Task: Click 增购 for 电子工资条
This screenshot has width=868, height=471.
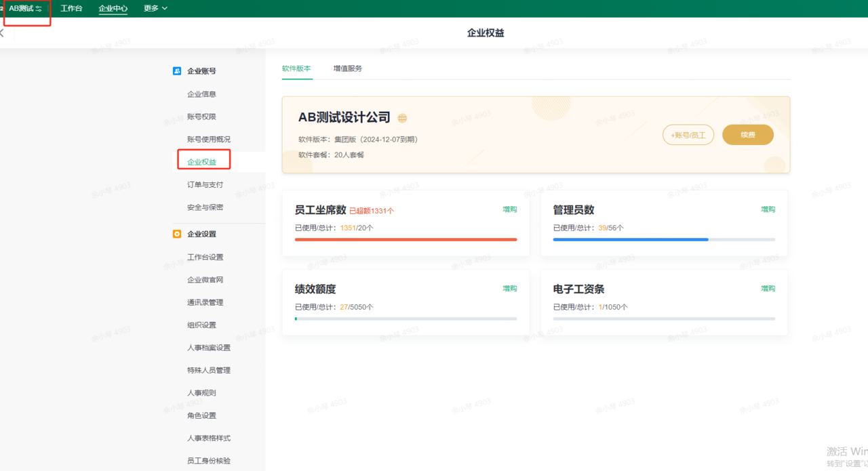Action: tap(768, 289)
